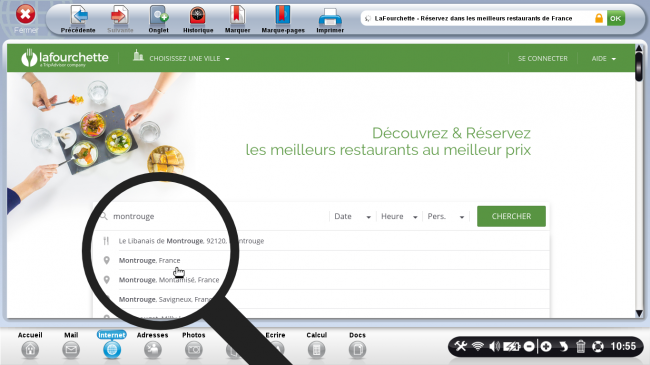The height and width of the screenshot is (365, 650).
Task: Click the page scrollbar down arrow
Action: (639, 313)
